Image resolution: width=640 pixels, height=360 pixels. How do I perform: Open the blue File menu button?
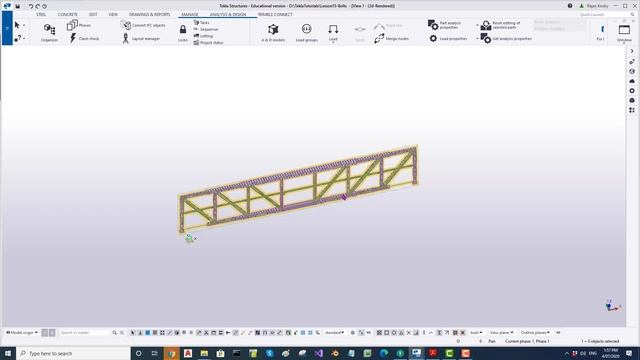pos(7,28)
